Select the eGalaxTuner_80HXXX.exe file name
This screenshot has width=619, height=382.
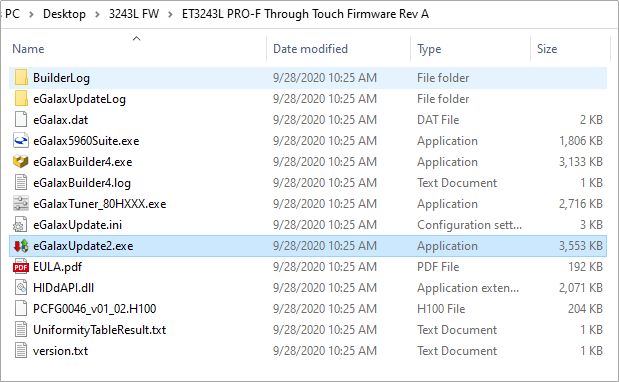(x=99, y=204)
